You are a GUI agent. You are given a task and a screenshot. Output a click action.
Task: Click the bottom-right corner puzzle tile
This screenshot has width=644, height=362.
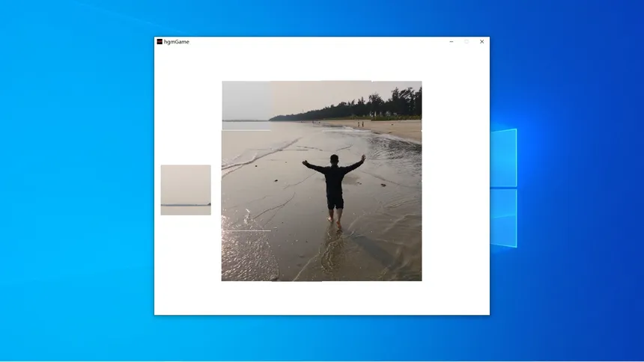(397, 256)
